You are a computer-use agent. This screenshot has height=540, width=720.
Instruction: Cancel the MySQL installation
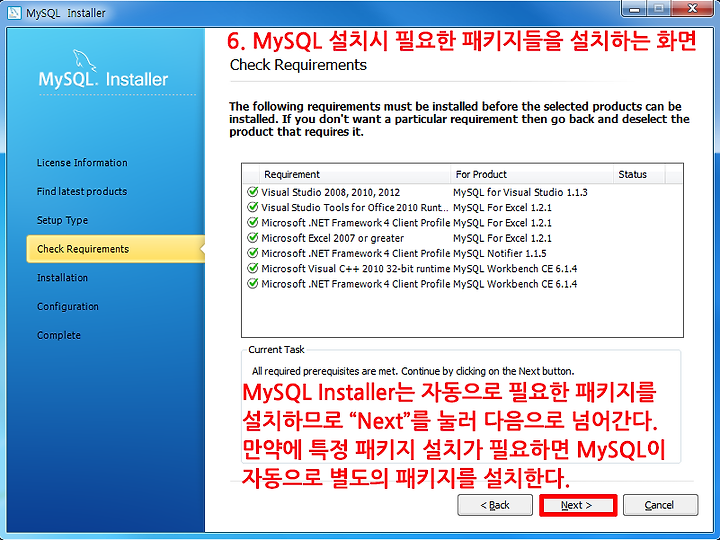coord(660,505)
